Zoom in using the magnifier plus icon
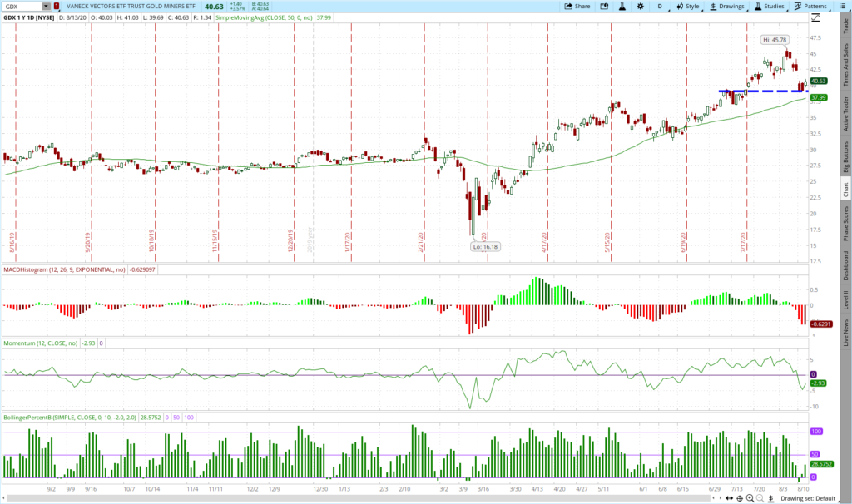The width and height of the screenshot is (852, 504). (x=750, y=498)
